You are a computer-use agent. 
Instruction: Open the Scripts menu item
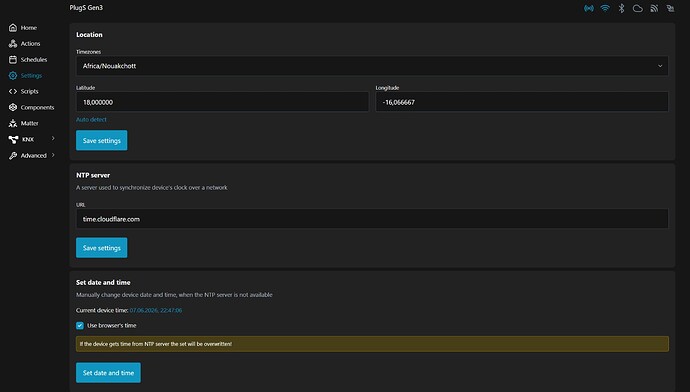click(x=29, y=92)
